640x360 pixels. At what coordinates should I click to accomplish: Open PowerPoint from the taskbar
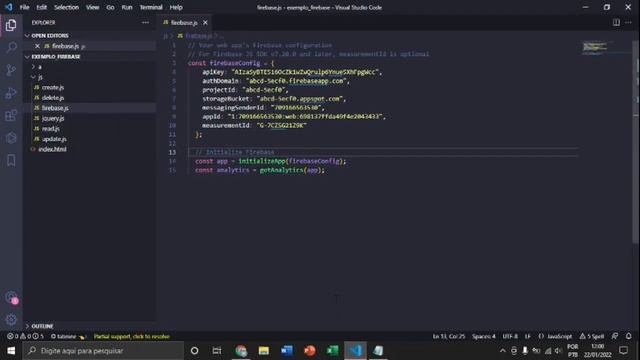[309, 351]
